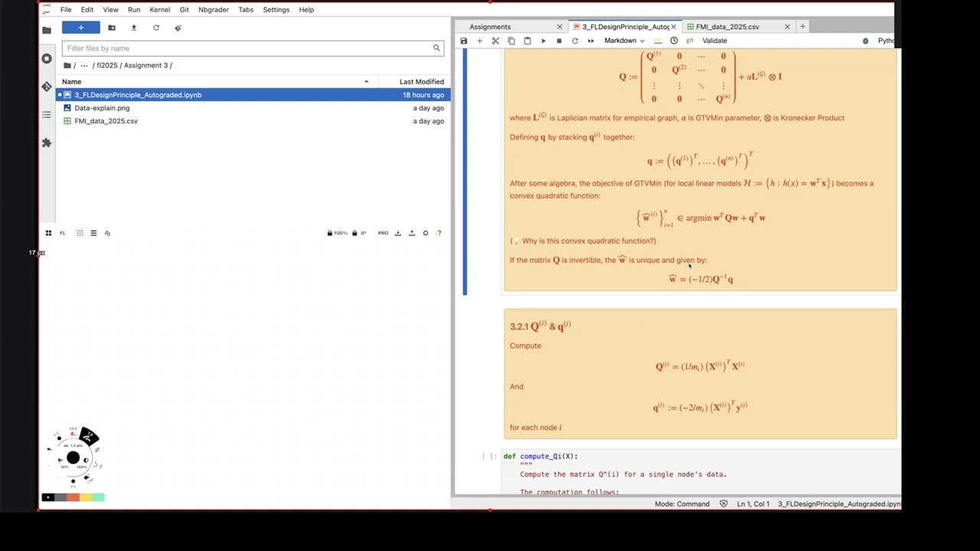Screen dimensions: 980x551
Task: Open the shapes tool icon in drawing app
Action: [107, 233]
